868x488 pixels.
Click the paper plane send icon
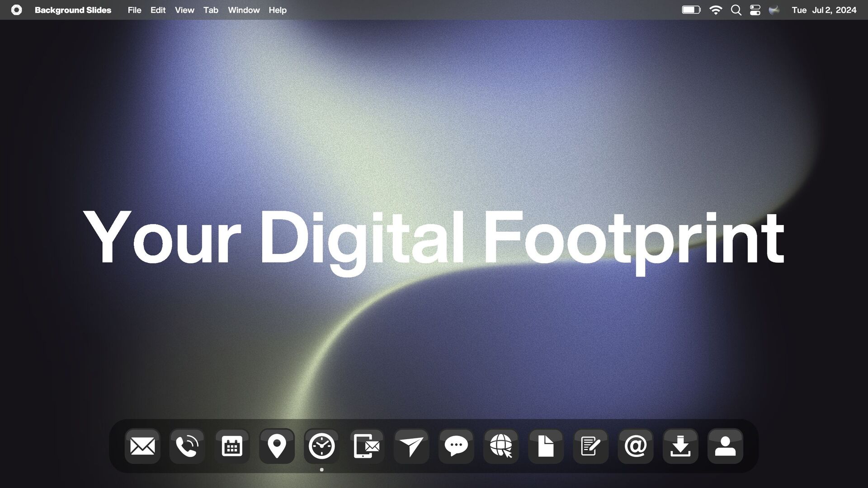[411, 446]
